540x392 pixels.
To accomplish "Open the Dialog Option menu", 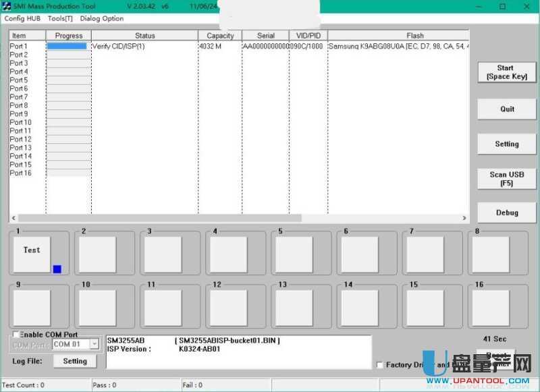I will pyautogui.click(x=101, y=18).
